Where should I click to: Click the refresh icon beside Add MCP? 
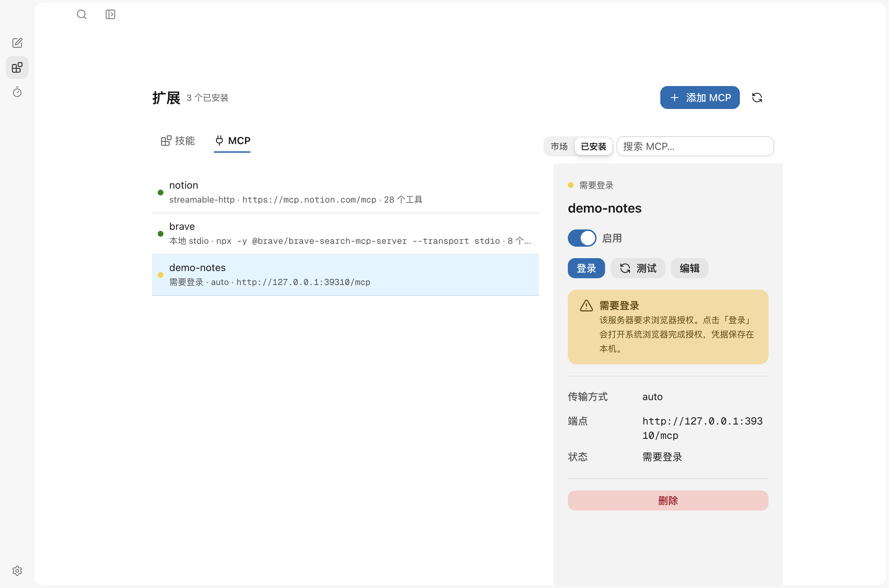click(757, 98)
